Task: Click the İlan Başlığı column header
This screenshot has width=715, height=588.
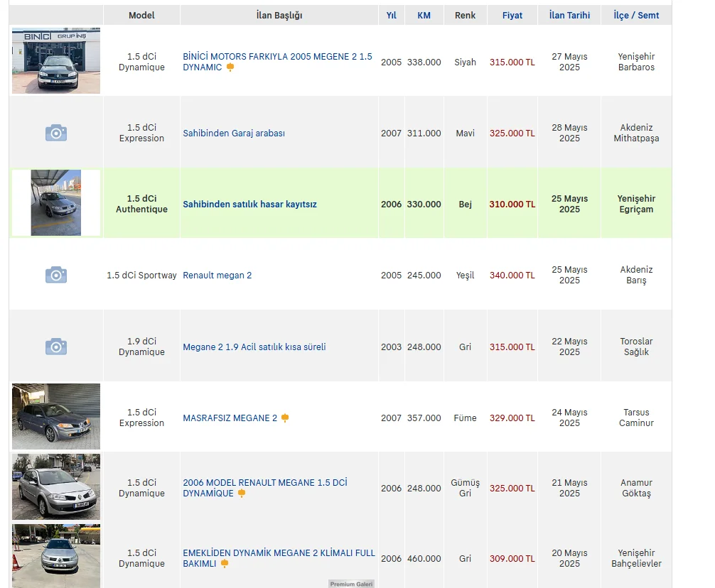Action: pyautogui.click(x=279, y=15)
